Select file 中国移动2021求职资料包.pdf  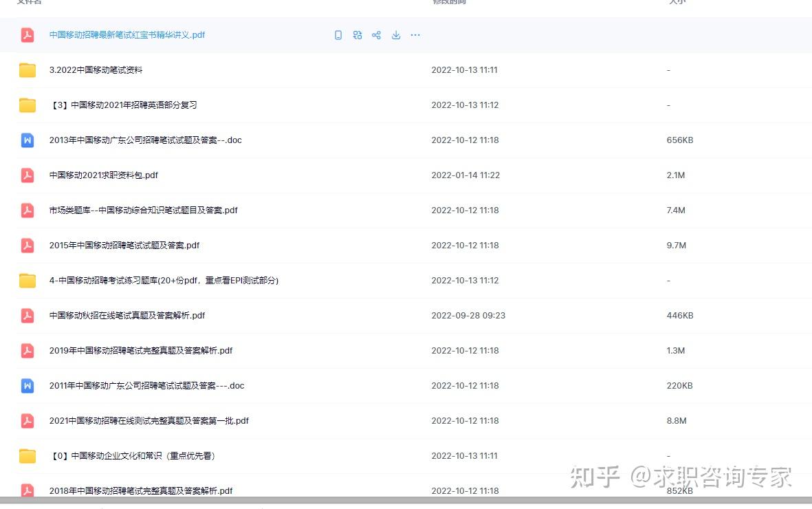point(104,175)
